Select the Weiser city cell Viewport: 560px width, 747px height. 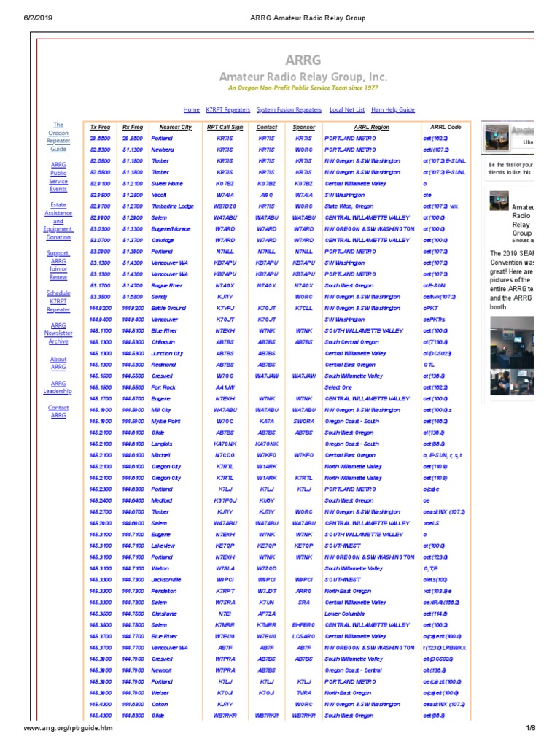160,693
